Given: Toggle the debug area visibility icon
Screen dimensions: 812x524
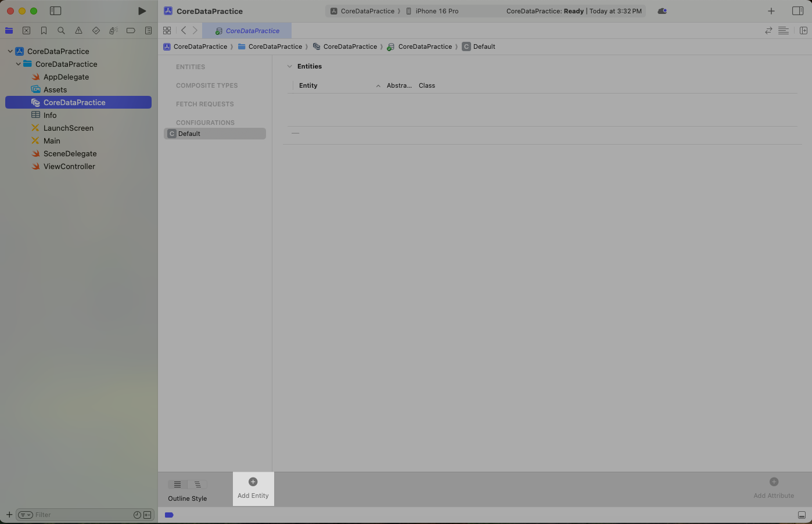Looking at the screenshot, I should pyautogui.click(x=802, y=515).
